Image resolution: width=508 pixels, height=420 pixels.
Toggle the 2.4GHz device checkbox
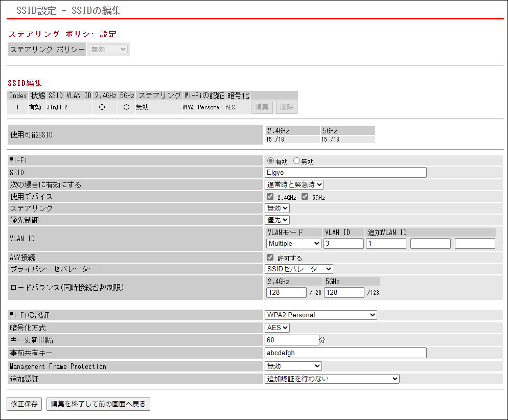(x=270, y=197)
